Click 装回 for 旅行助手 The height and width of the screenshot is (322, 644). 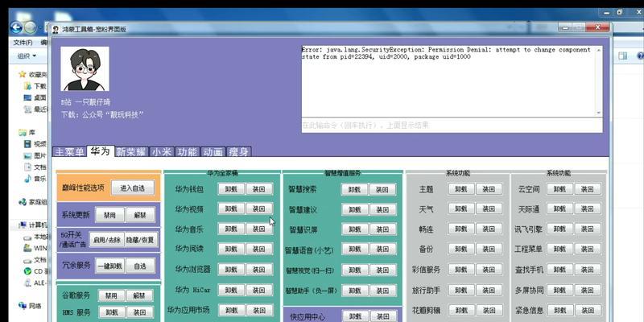tap(489, 290)
